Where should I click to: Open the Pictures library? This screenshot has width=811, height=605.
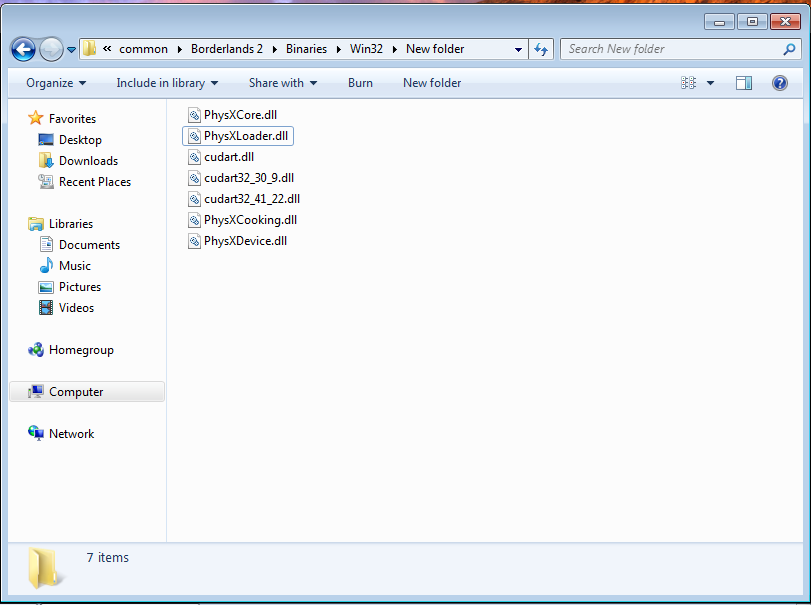click(x=80, y=287)
